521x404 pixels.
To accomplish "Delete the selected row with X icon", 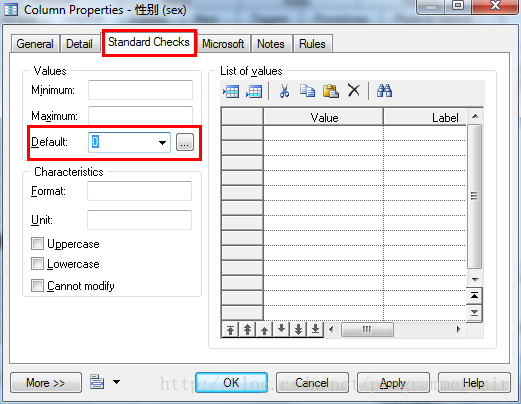I will point(354,90).
